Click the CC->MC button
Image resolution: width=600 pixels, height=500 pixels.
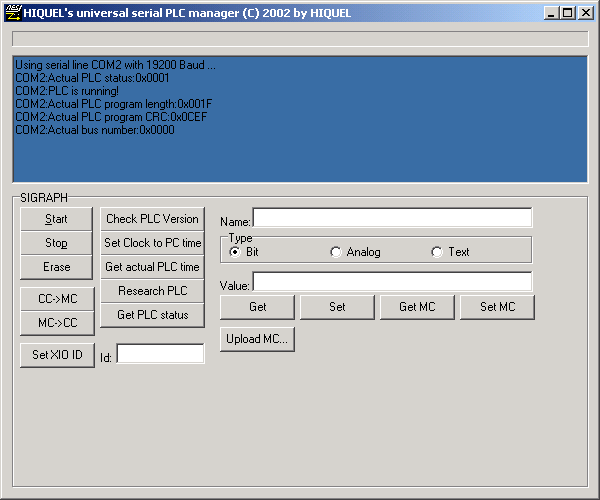pyautogui.click(x=57, y=299)
